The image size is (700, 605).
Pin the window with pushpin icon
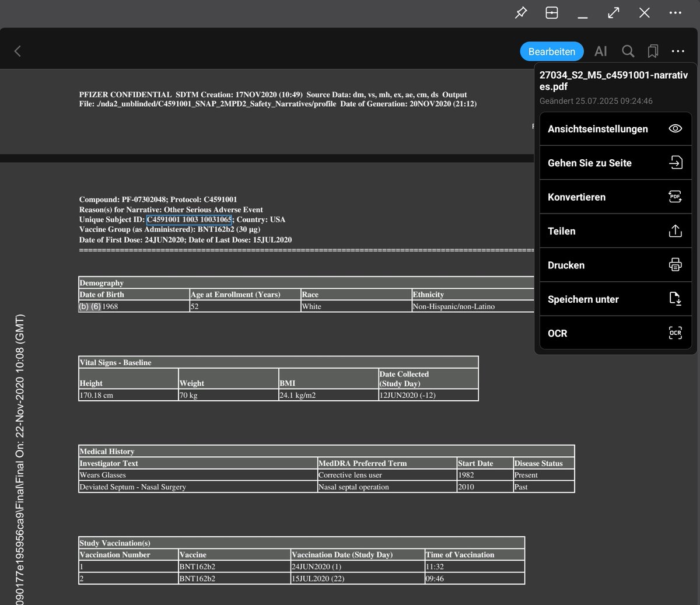click(x=521, y=12)
